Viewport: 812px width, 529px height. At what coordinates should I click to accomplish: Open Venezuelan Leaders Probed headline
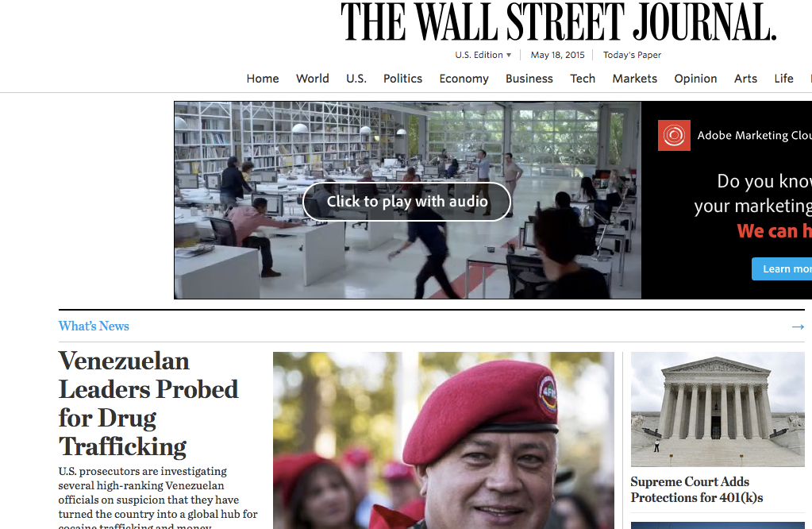(148, 404)
